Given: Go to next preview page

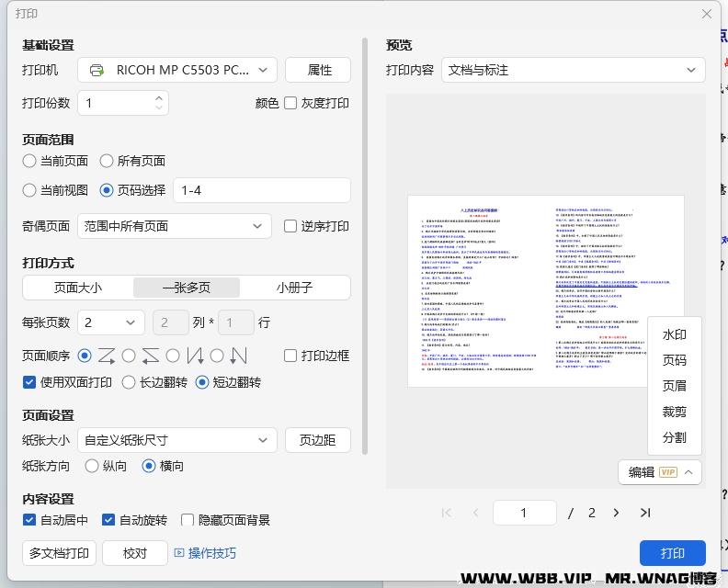Looking at the screenshot, I should pyautogui.click(x=616, y=513).
